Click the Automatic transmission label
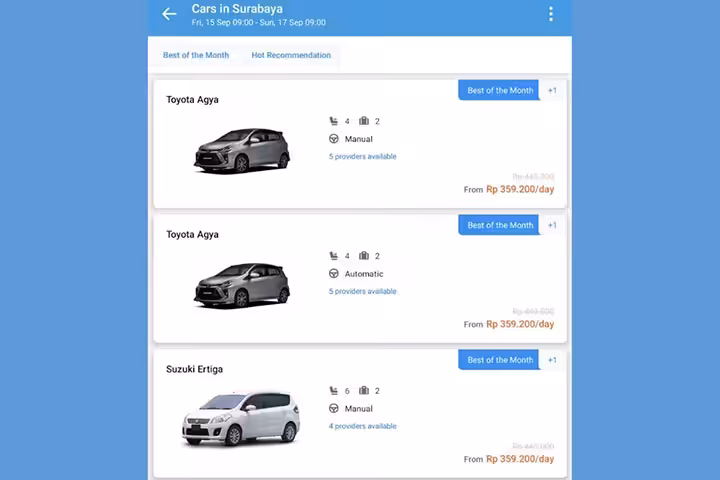720x480 pixels. (364, 274)
